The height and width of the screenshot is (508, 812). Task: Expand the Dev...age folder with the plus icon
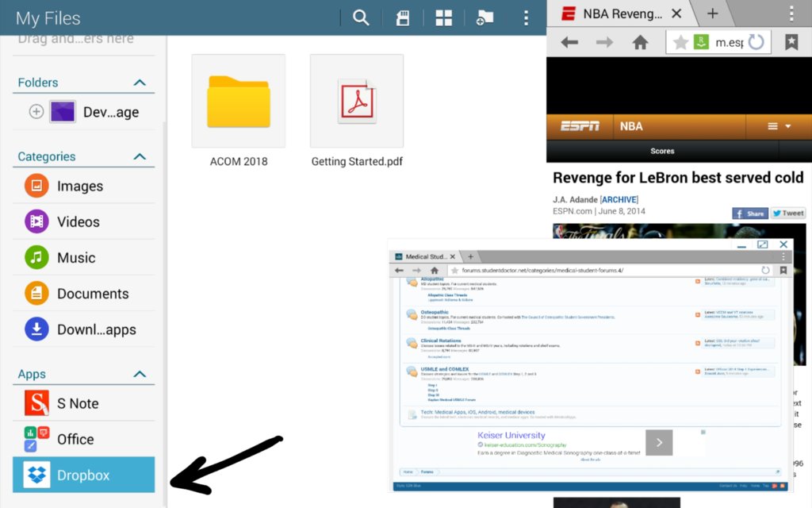click(36, 111)
